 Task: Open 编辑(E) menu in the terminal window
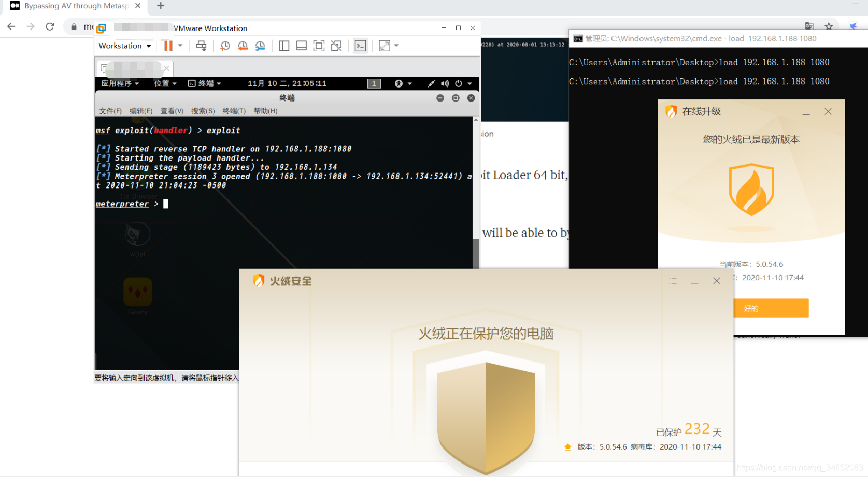click(x=141, y=111)
